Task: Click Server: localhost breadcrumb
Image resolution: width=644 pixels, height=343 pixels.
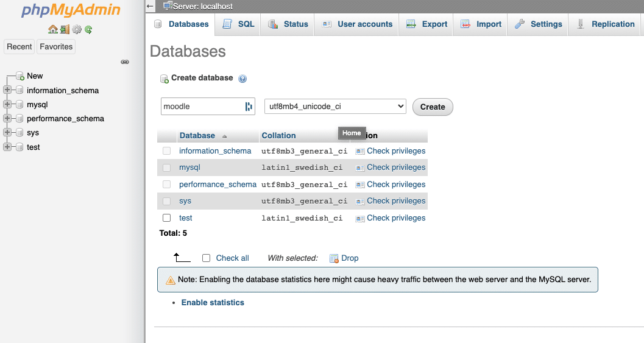Action: [x=202, y=6]
